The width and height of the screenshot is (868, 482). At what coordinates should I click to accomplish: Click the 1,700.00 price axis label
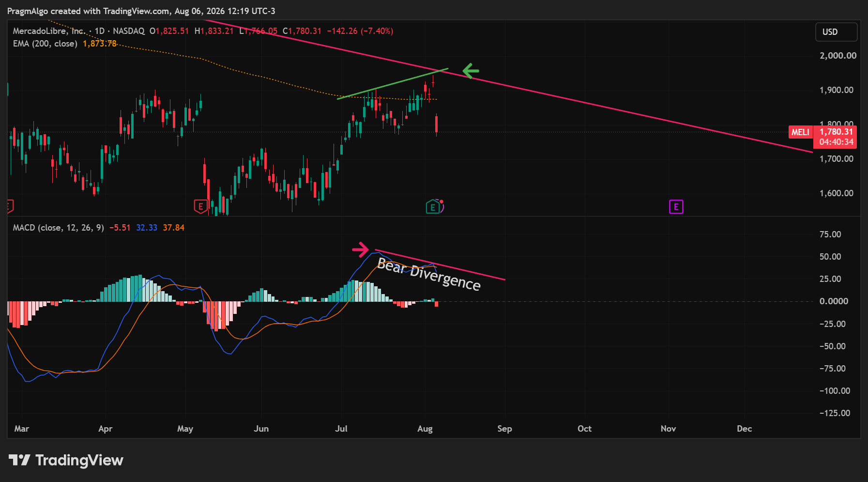(x=837, y=159)
